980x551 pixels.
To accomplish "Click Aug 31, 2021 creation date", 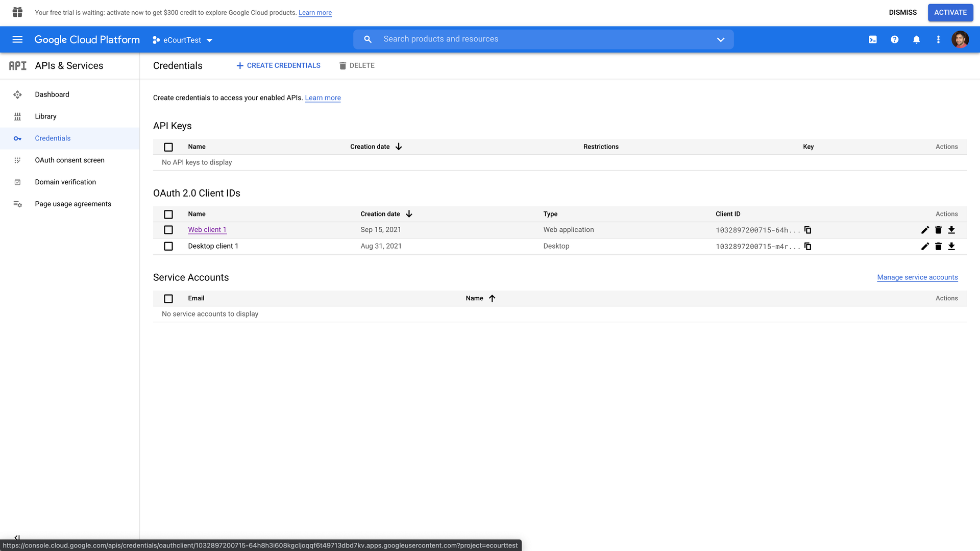I will tap(381, 246).
